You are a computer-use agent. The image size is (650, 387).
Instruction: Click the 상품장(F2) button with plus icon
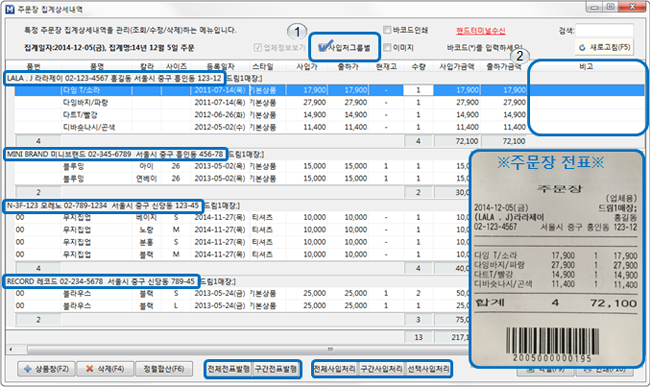coord(46,368)
